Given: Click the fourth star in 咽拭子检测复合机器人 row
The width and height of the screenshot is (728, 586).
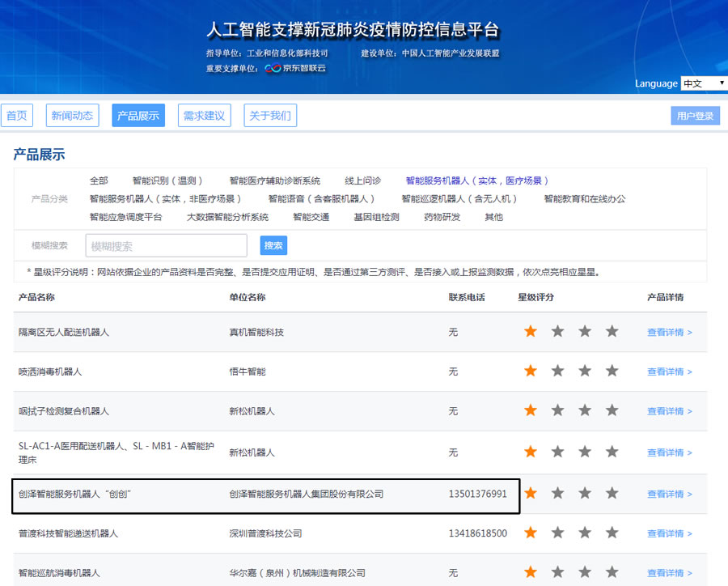Looking at the screenshot, I should [612, 410].
